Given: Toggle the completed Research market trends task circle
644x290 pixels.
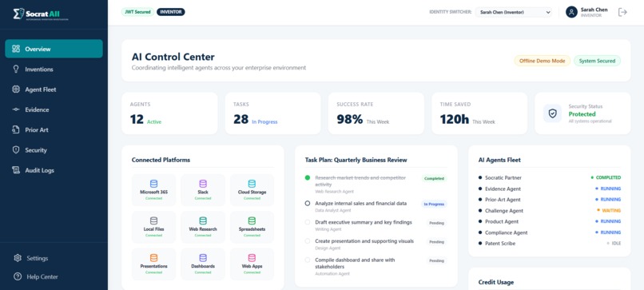Looking at the screenshot, I should (x=307, y=178).
